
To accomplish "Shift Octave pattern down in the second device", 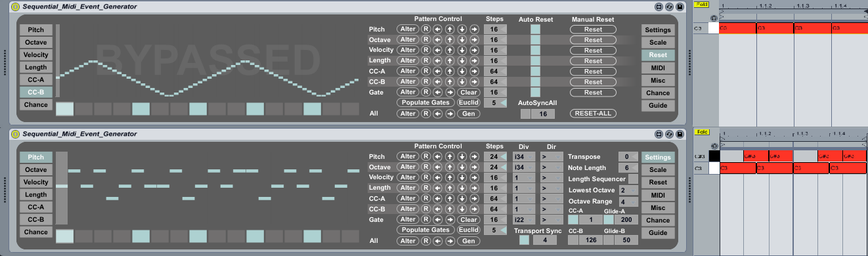I will click(x=462, y=167).
